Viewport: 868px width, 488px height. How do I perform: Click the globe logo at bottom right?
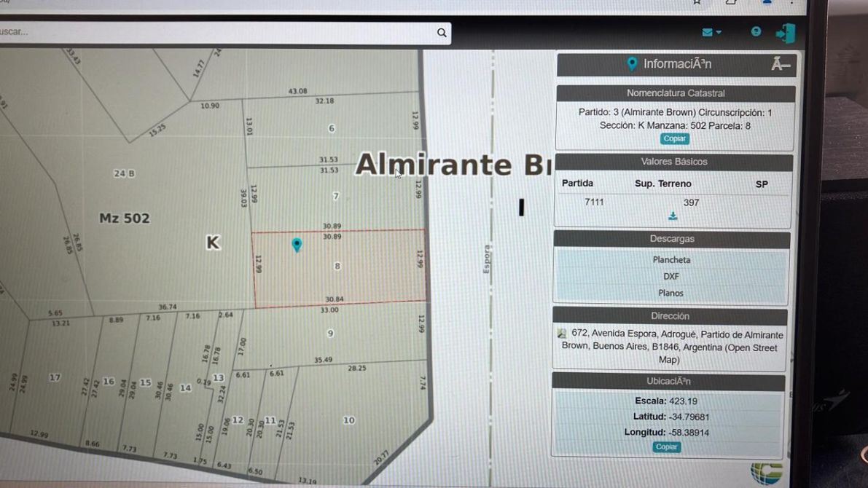pos(766,472)
